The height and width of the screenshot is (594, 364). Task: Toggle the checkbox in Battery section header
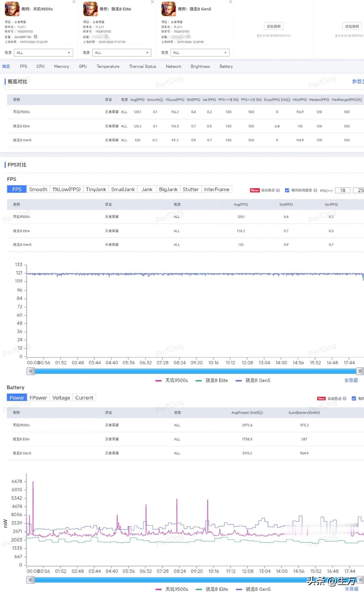(354, 398)
